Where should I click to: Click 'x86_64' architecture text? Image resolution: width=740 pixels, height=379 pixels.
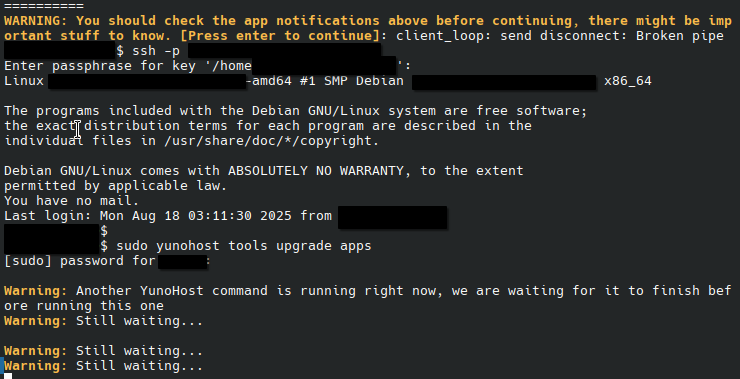[628, 81]
